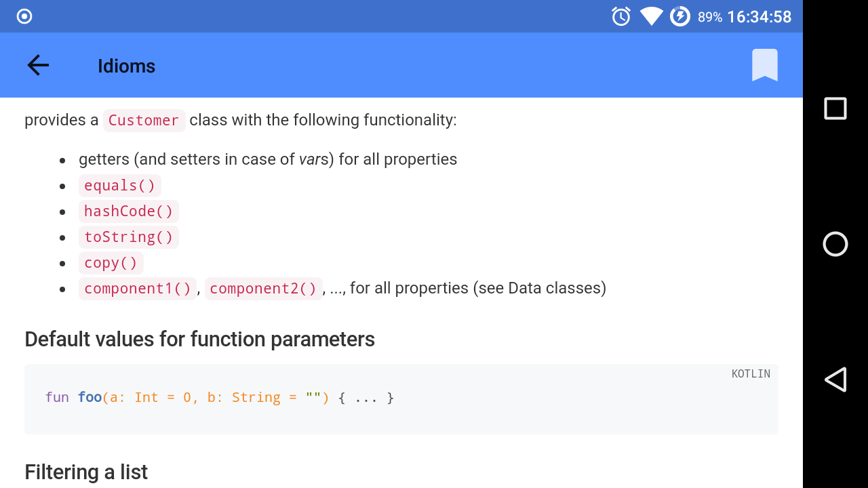
Task: Tap the copy() code item
Action: [111, 263]
